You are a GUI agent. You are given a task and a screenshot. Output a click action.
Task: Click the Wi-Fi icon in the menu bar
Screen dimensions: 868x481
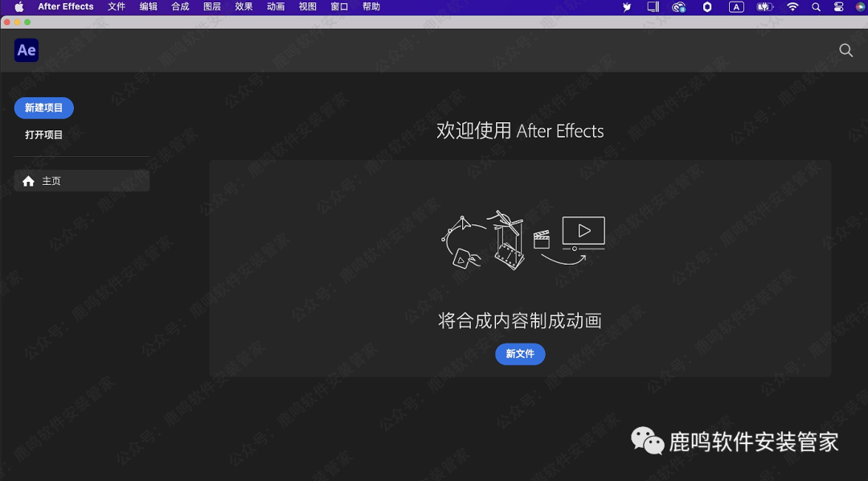(x=792, y=6)
